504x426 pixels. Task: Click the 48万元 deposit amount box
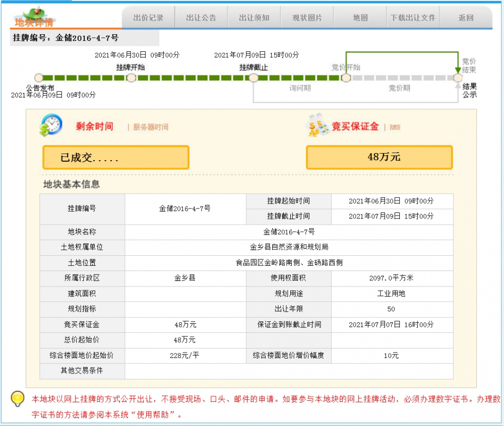tap(380, 157)
